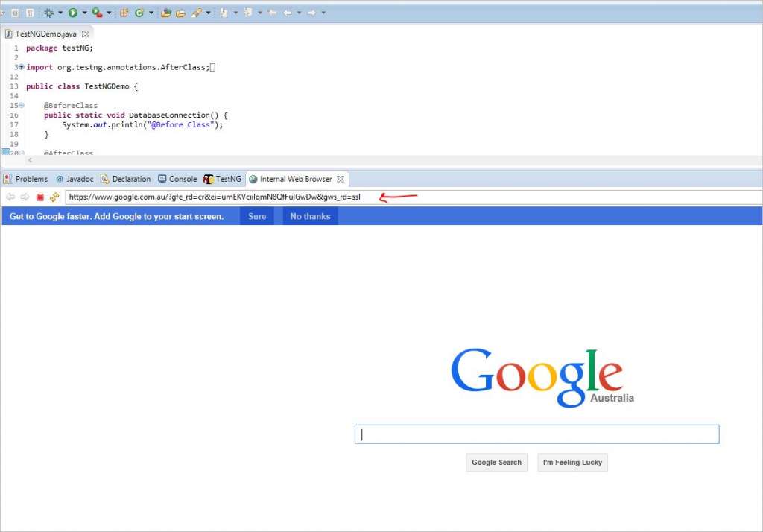Switch to the Problems tab
The image size is (763, 532).
coord(26,179)
